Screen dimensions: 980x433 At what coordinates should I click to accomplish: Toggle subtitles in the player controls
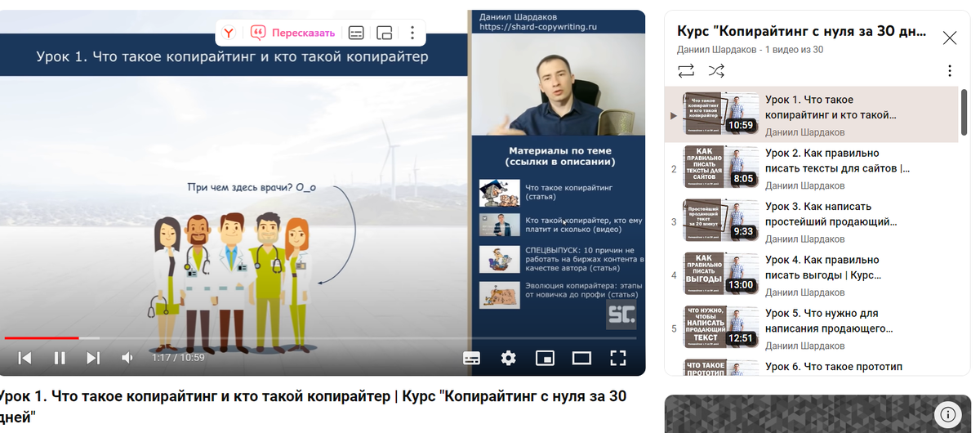tap(471, 358)
